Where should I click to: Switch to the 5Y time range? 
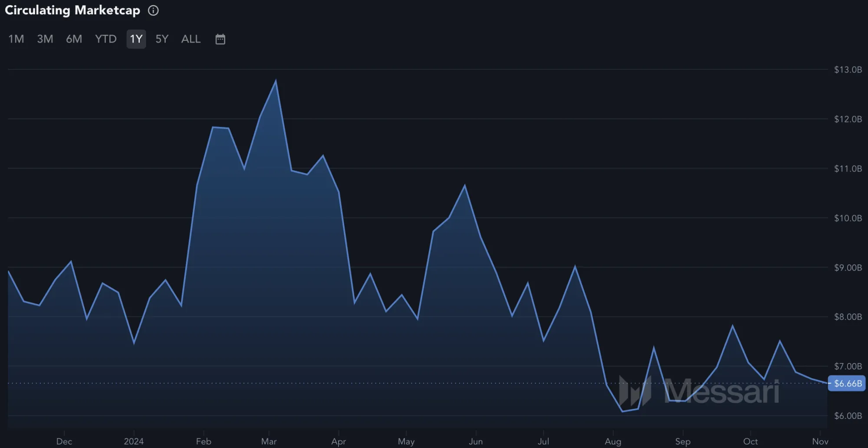(x=162, y=39)
